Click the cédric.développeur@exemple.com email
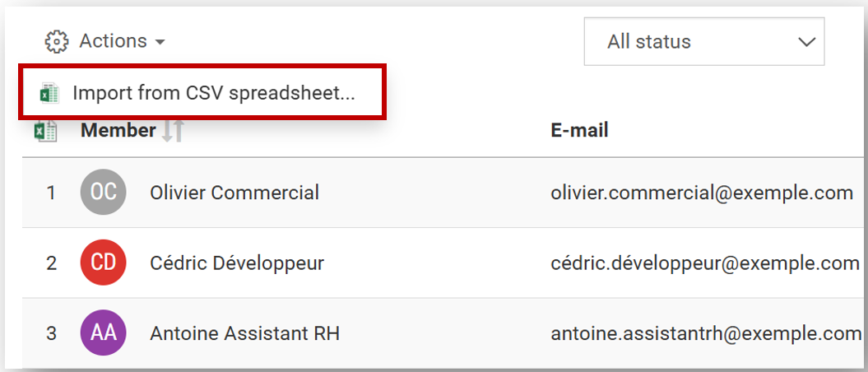This screenshot has height=372, width=868. pos(705,263)
